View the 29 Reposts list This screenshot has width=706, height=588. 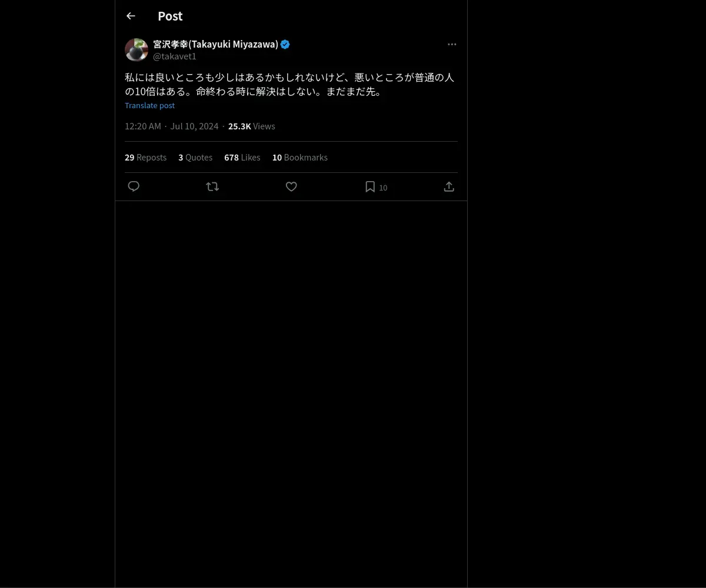145,157
